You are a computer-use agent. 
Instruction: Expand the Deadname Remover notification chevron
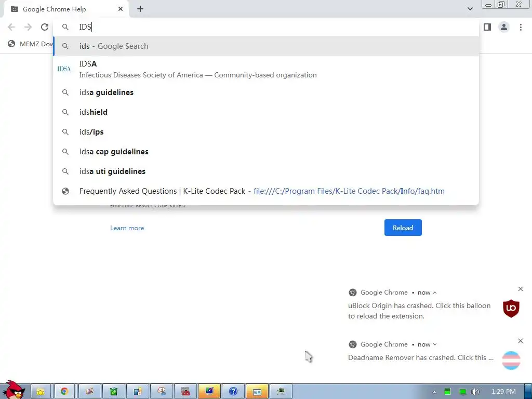[435, 344]
